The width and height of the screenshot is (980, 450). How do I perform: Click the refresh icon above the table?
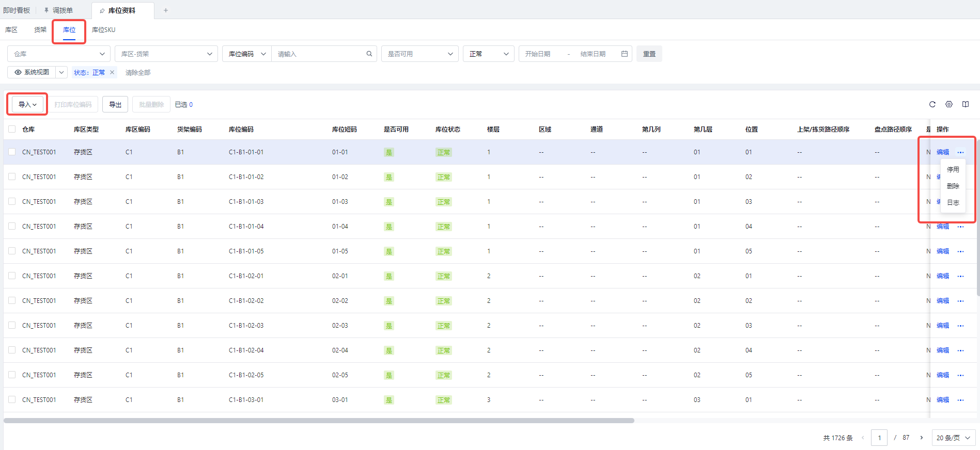(932, 104)
